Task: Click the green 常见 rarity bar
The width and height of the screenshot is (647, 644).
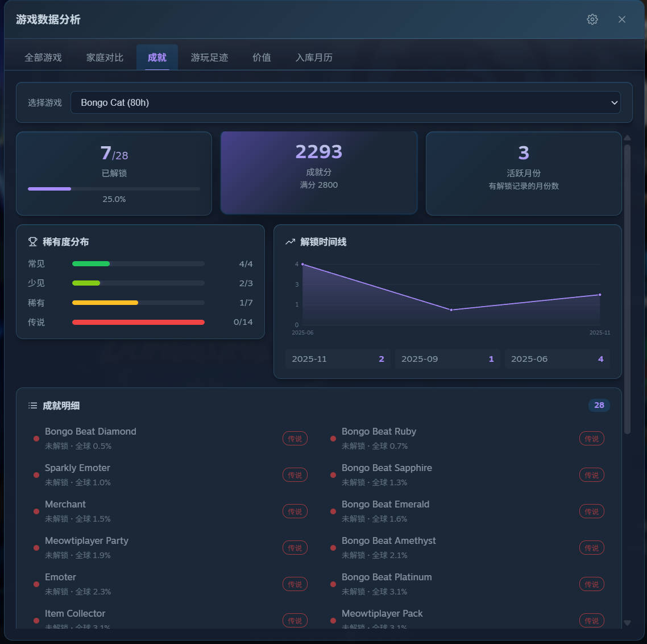Action: [x=91, y=264]
